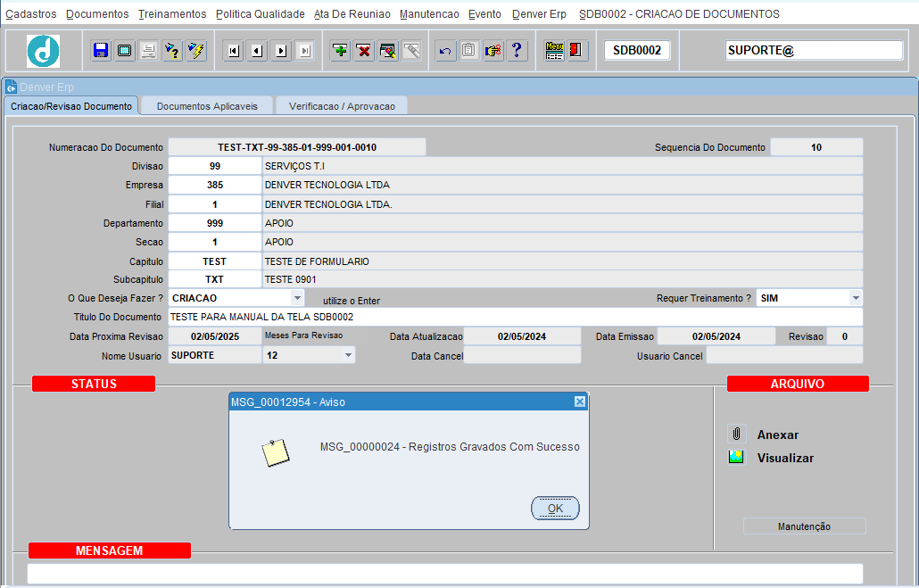Click the blue floppy disk Save icon
Viewport: 919px width, 588px height.
click(101, 51)
